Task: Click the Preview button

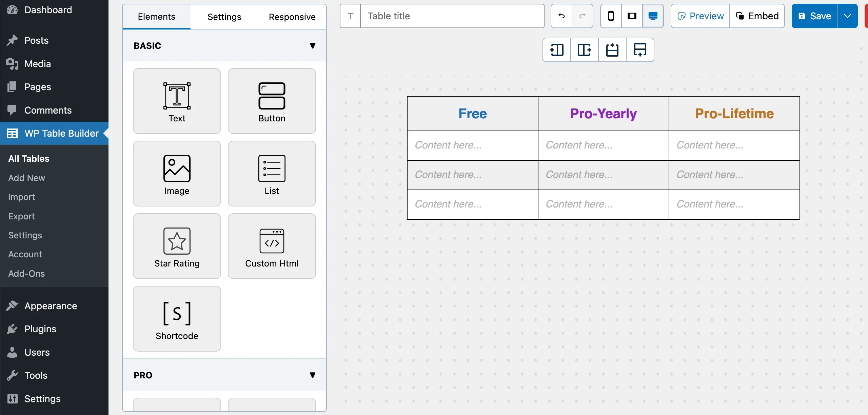Action: coord(700,16)
